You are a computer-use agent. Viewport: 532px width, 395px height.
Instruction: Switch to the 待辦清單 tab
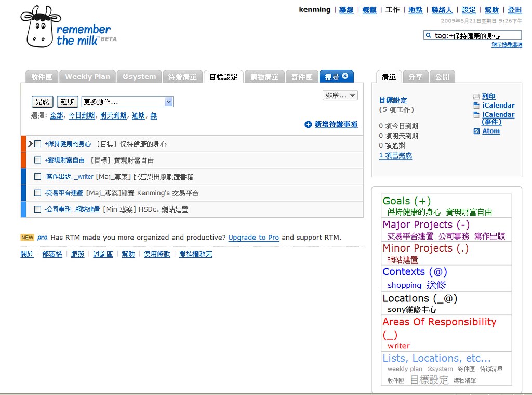coord(182,77)
